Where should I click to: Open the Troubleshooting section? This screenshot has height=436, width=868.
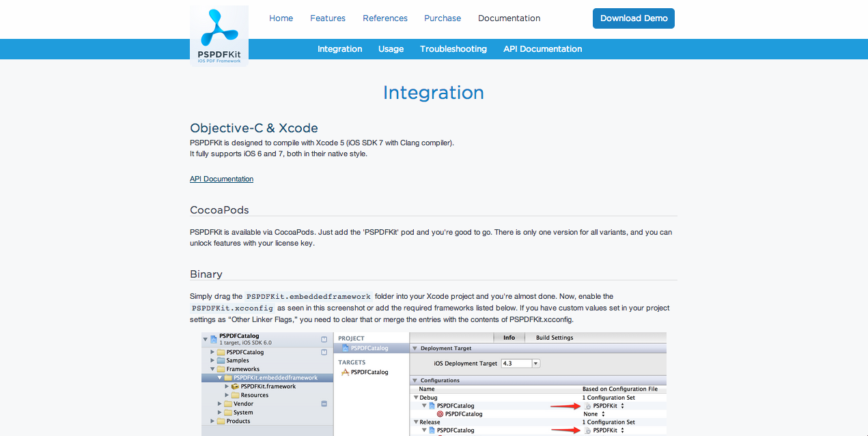453,49
